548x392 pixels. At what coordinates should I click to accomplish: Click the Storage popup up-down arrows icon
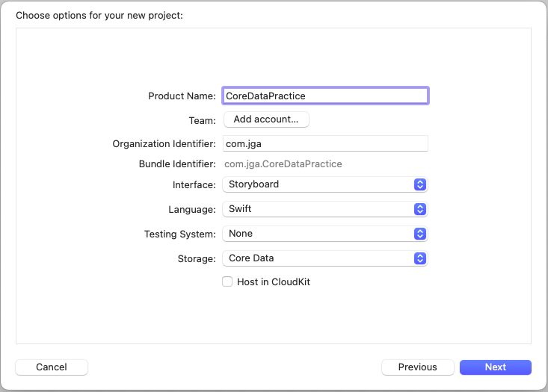point(420,258)
